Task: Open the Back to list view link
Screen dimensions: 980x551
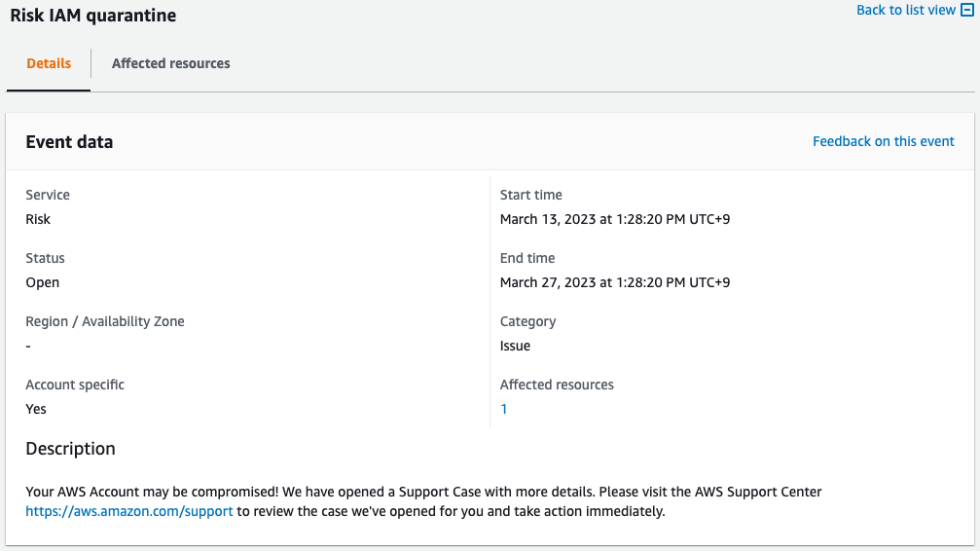Action: click(906, 11)
